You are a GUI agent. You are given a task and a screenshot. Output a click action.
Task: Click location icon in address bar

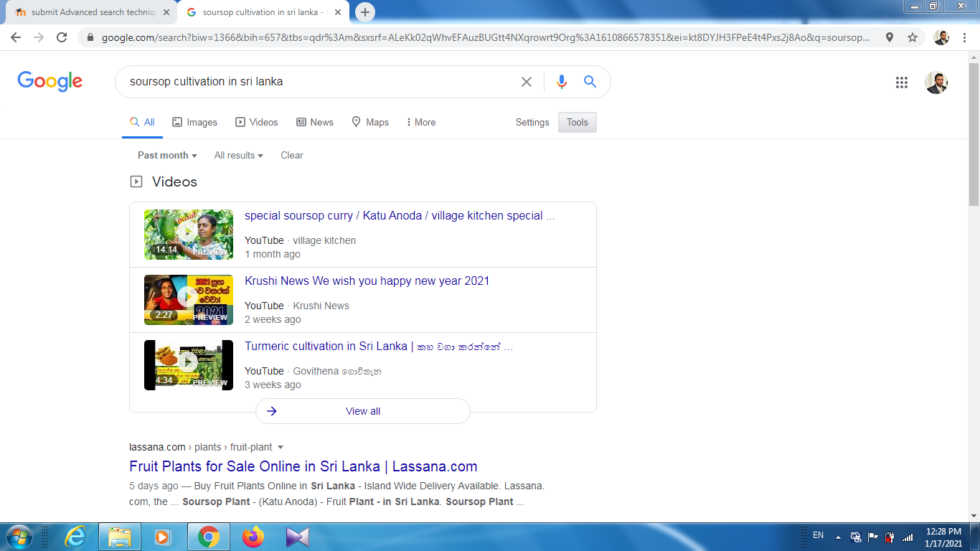point(890,37)
